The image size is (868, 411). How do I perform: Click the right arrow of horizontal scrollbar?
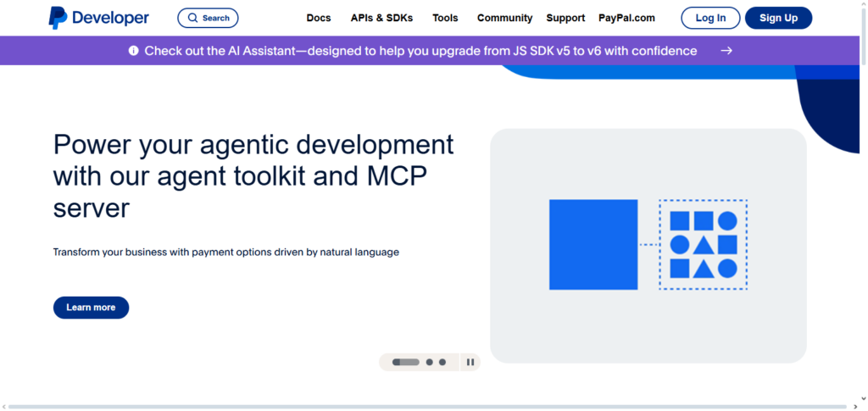pos(854,407)
